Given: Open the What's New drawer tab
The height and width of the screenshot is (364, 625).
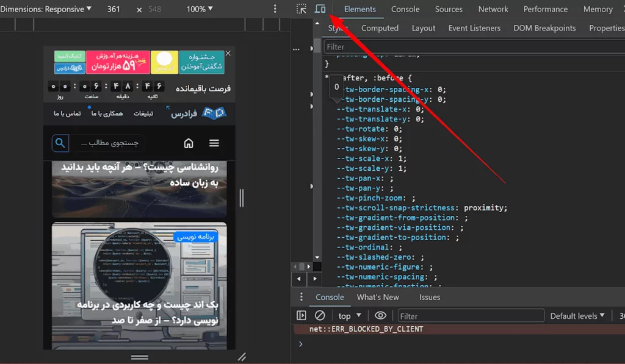Looking at the screenshot, I should pyautogui.click(x=378, y=297).
